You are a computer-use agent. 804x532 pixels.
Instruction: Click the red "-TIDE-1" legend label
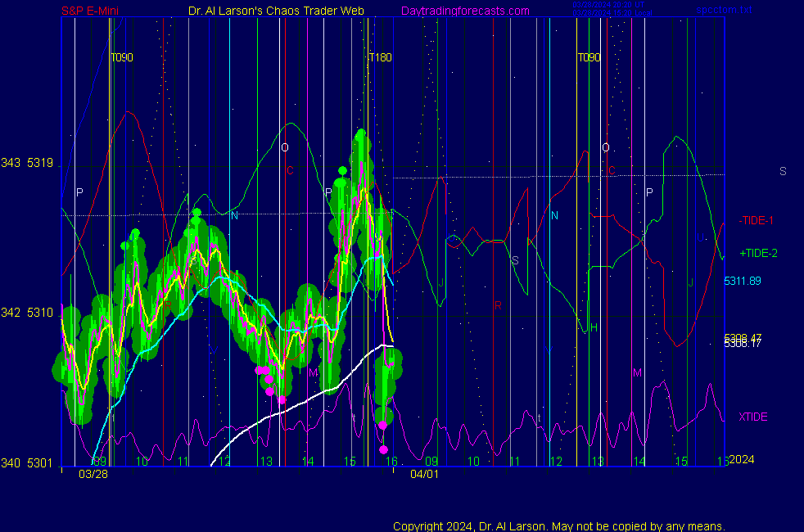pos(756,220)
